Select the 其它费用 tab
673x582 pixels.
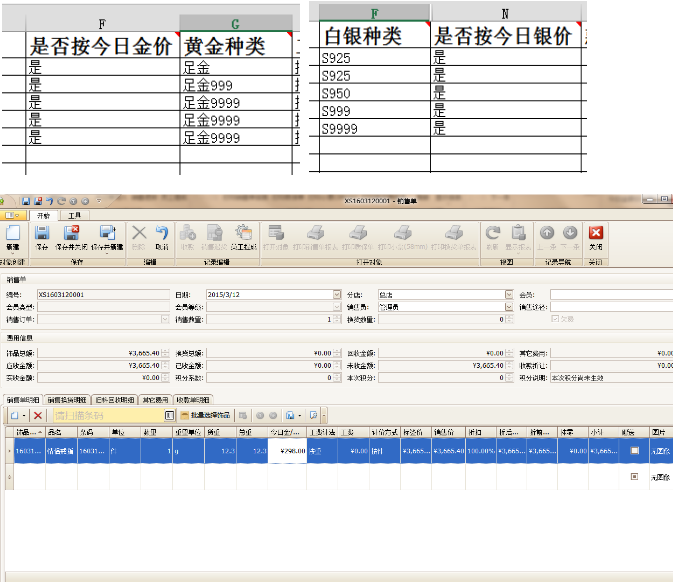pyautogui.click(x=155, y=400)
